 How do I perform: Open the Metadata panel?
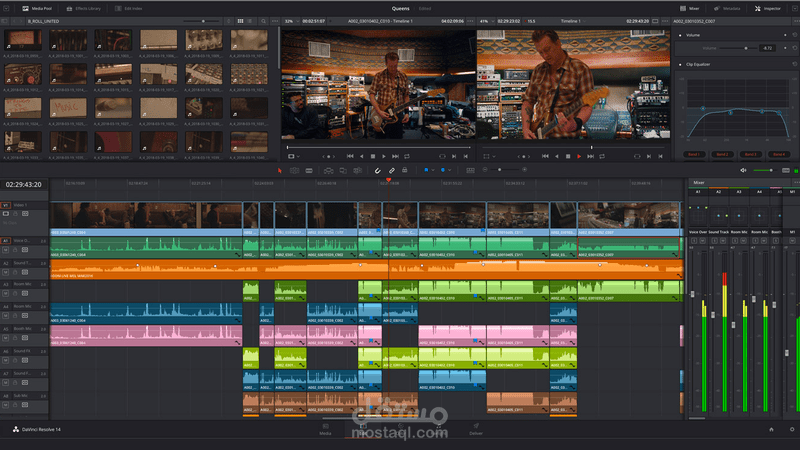click(x=727, y=8)
